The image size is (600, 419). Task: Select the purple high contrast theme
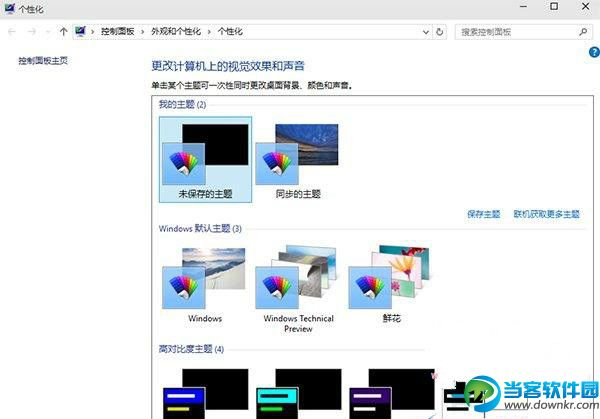click(x=392, y=393)
